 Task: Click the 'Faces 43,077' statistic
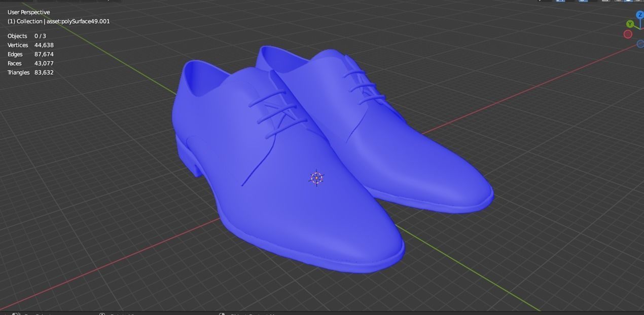point(30,63)
